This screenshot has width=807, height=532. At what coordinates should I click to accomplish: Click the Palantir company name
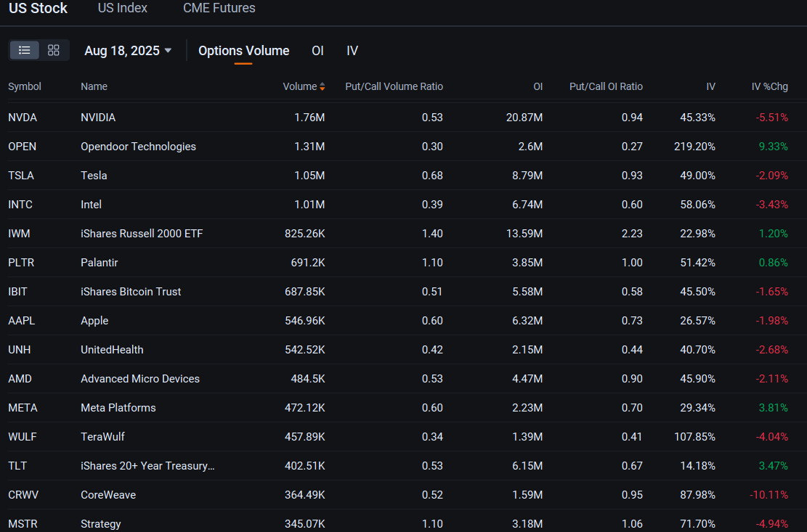coord(100,263)
